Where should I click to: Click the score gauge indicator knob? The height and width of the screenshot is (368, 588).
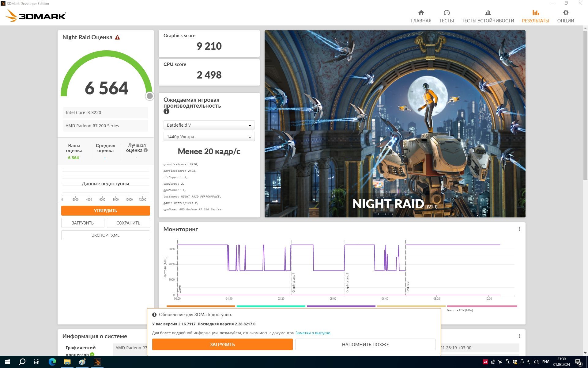149,96
